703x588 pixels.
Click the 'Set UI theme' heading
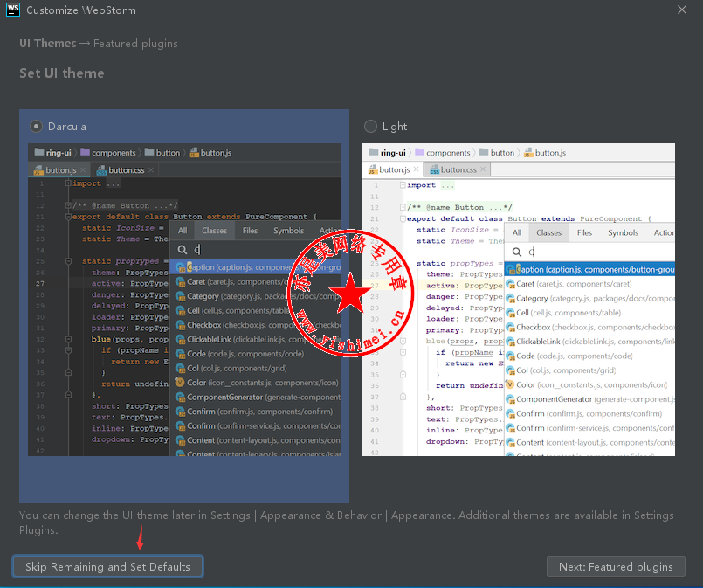[62, 73]
